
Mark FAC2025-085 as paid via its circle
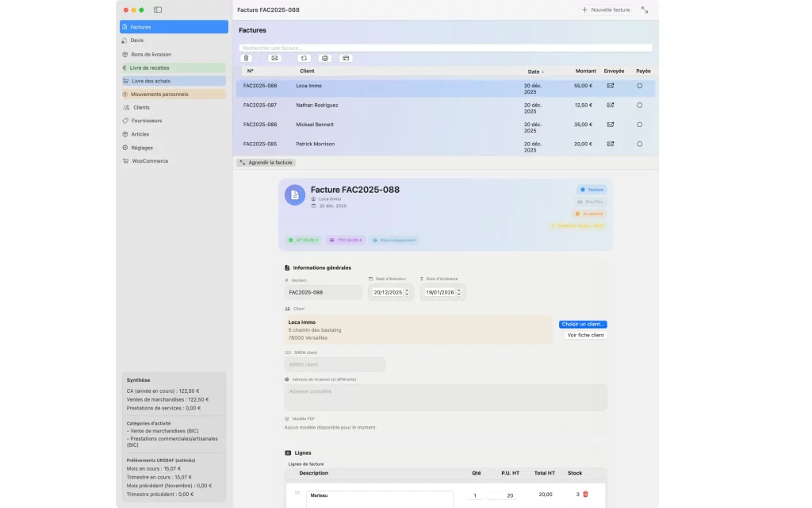point(639,144)
